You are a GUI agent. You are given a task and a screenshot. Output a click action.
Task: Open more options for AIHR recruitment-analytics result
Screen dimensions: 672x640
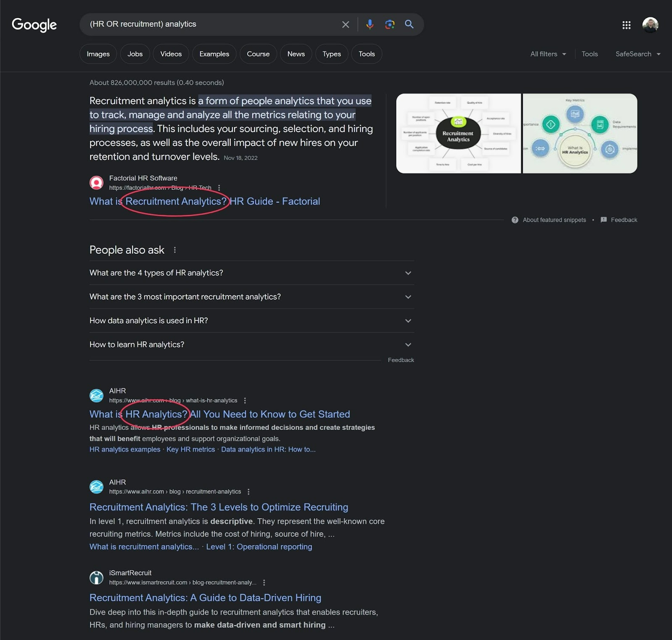click(x=249, y=492)
